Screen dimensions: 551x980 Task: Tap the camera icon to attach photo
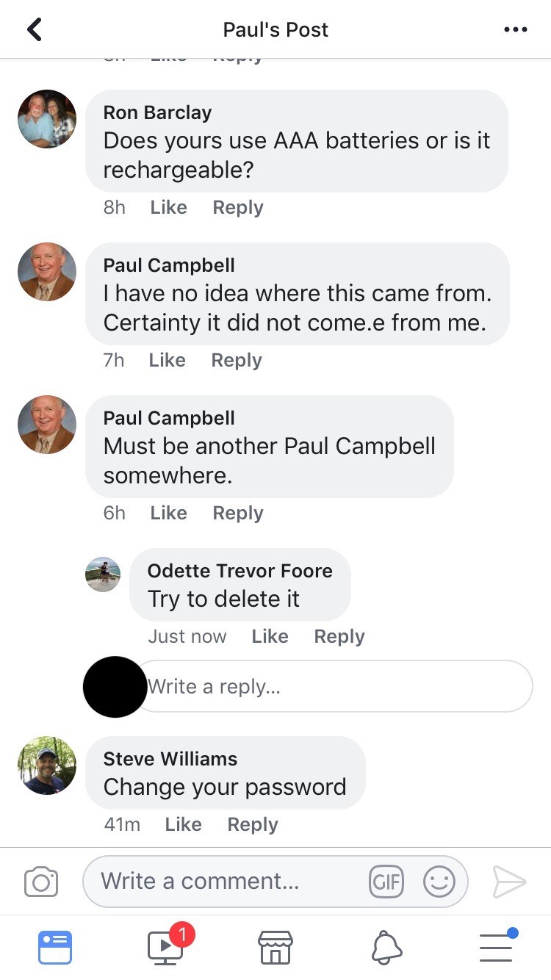(x=41, y=882)
